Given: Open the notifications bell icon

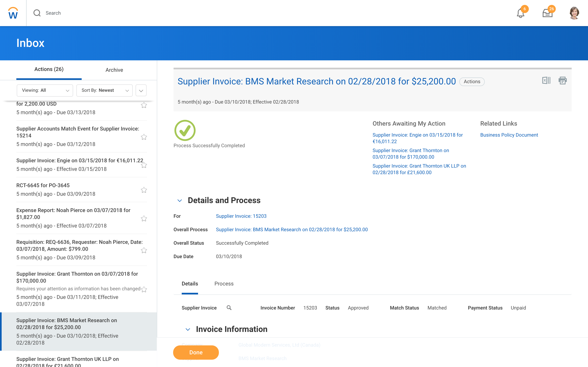Looking at the screenshot, I should tap(520, 13).
